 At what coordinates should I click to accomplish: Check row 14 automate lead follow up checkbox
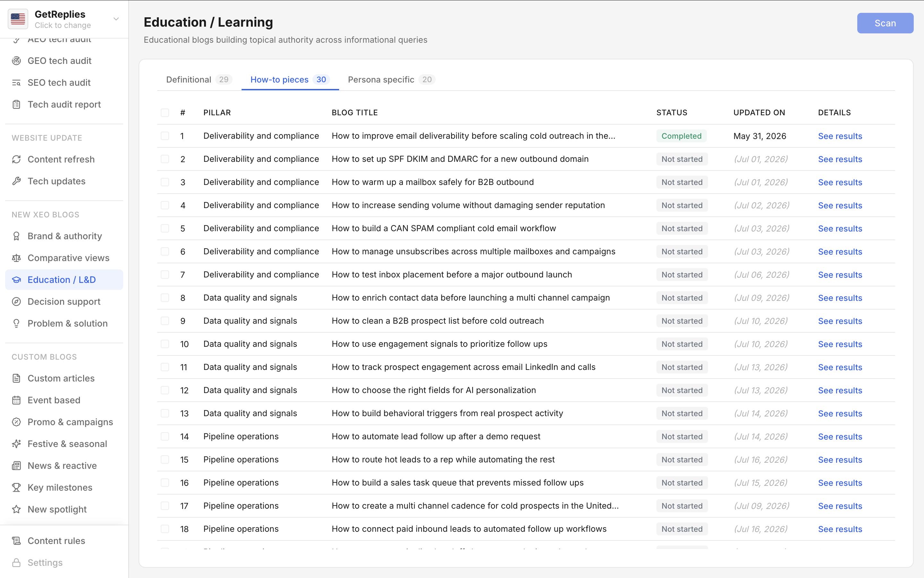pos(165,437)
